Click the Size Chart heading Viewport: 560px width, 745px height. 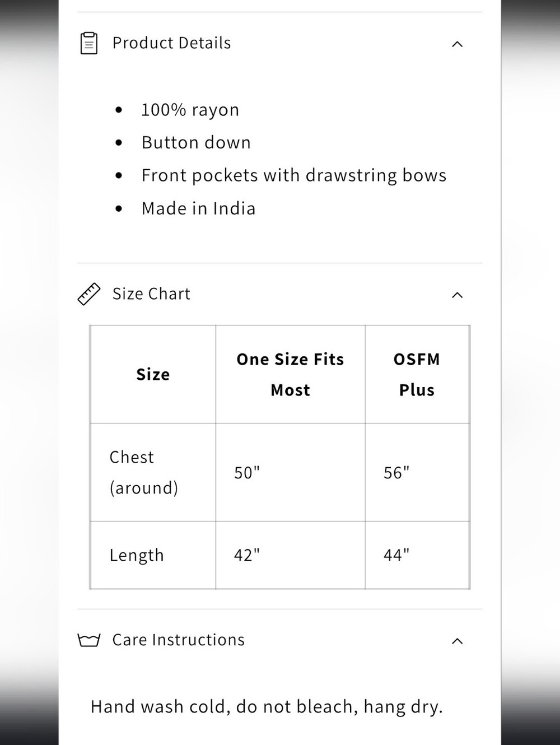pyautogui.click(x=151, y=294)
